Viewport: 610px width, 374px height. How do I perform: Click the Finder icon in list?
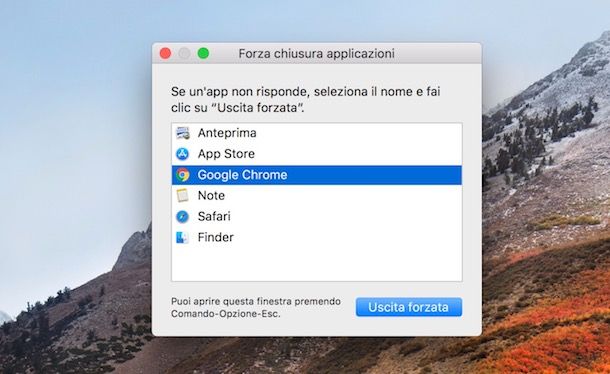[x=182, y=237]
